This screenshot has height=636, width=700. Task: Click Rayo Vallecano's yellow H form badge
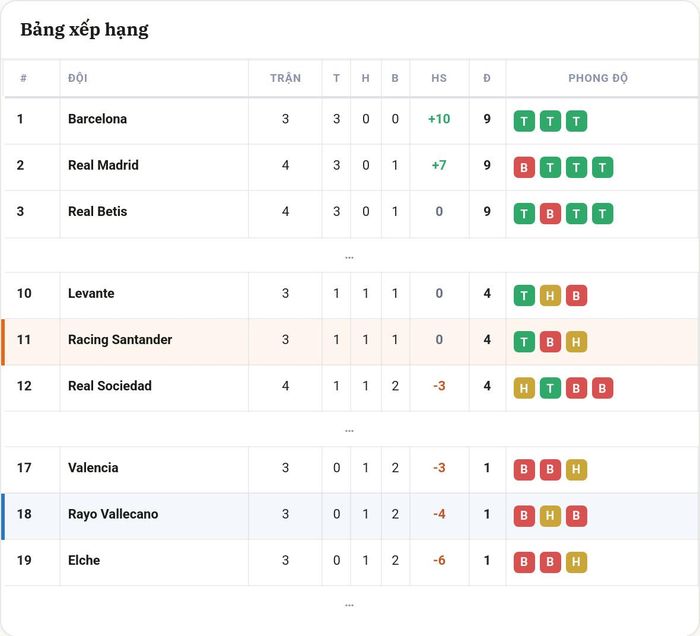tap(550, 516)
